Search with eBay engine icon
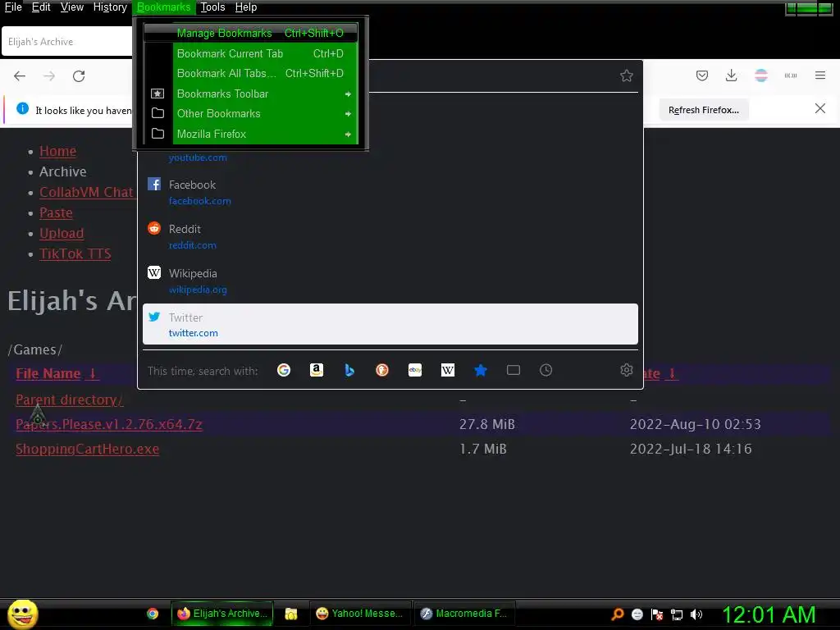 414,370
